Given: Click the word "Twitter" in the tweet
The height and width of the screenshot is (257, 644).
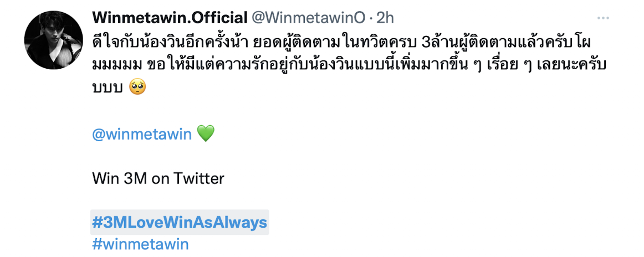Looking at the screenshot, I should click(x=199, y=178).
